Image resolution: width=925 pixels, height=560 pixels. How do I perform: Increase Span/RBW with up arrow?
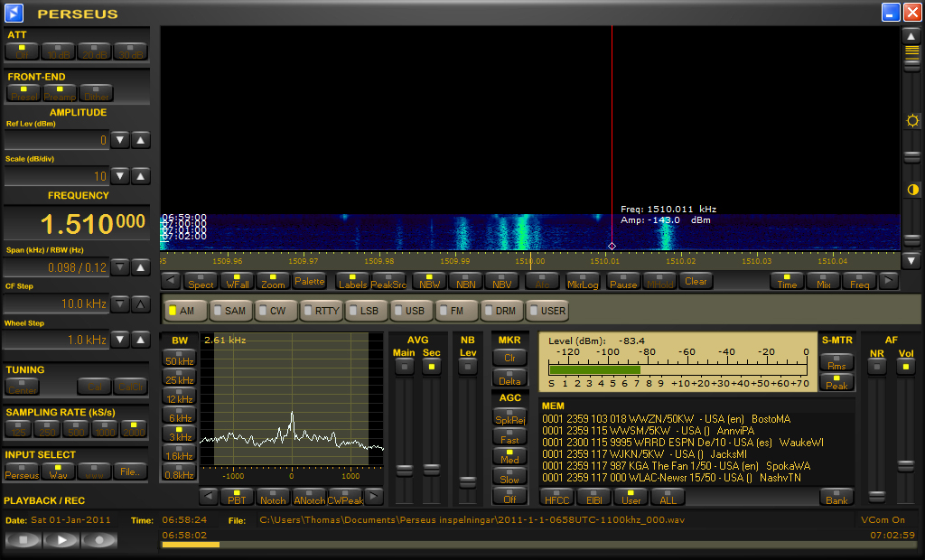[x=140, y=267]
